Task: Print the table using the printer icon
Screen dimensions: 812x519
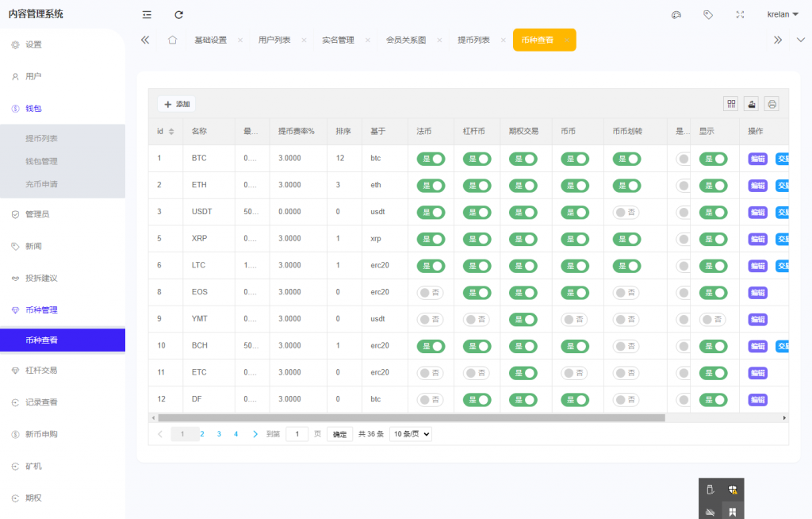Action: 772,104
